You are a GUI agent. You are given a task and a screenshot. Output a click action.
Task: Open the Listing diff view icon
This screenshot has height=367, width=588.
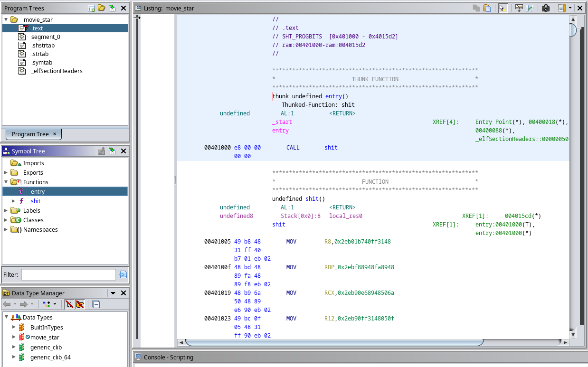coord(530,8)
